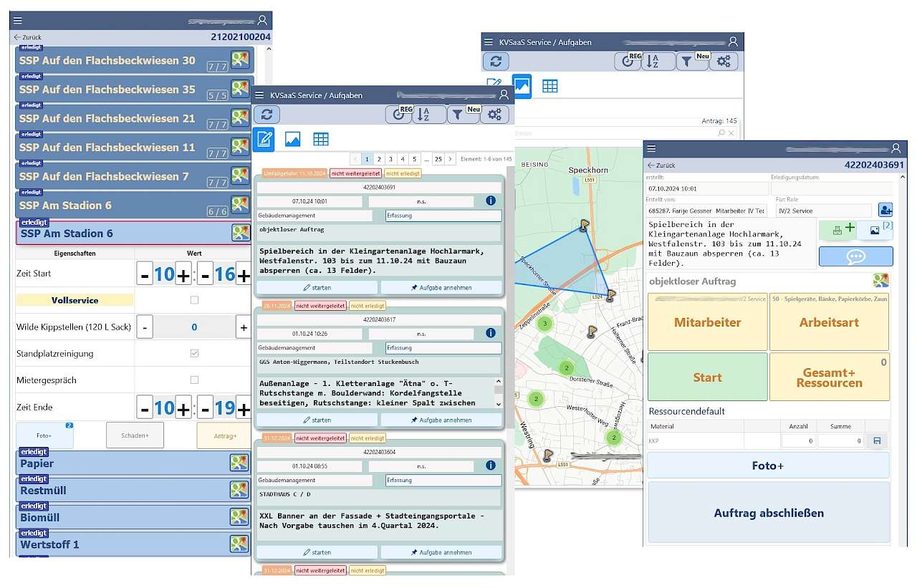Click chat bubble button in order detail

click(x=855, y=256)
